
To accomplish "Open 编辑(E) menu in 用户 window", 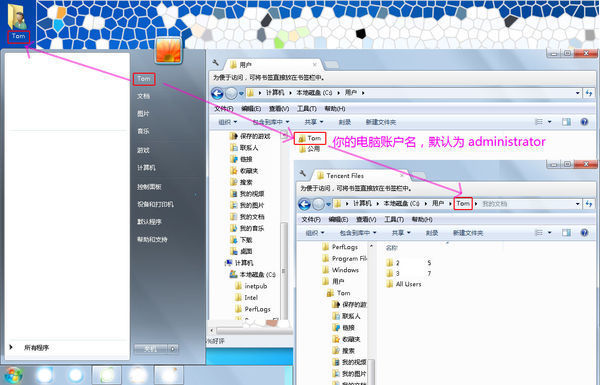I will (x=251, y=109).
